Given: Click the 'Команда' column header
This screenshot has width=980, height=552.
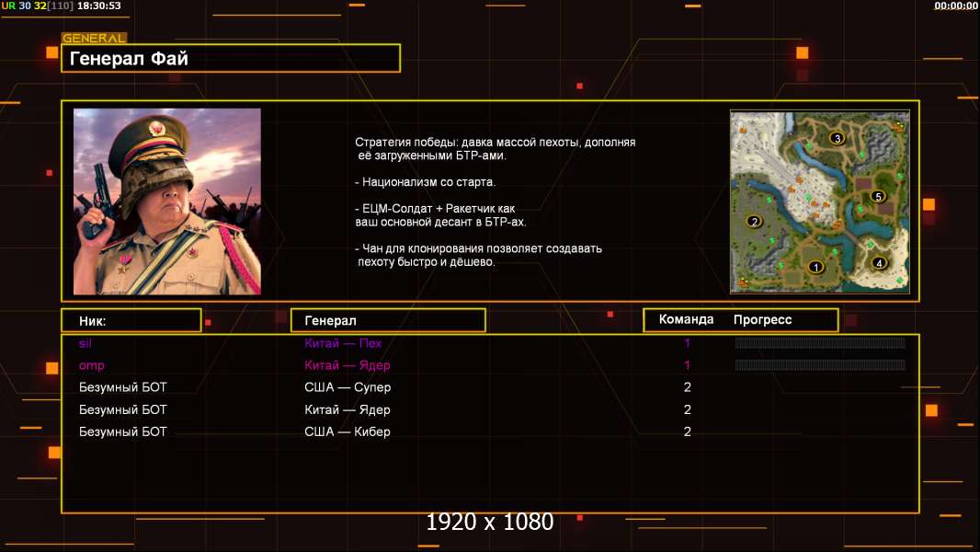Looking at the screenshot, I should tap(686, 319).
